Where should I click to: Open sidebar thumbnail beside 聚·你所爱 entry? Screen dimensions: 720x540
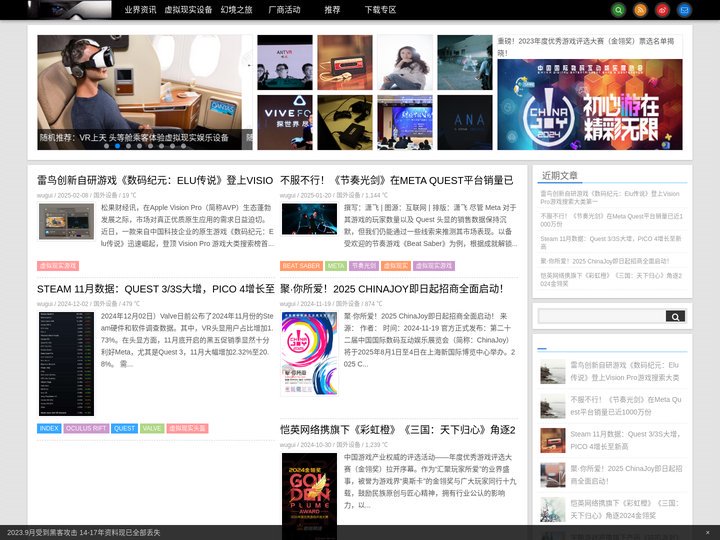tap(553, 475)
